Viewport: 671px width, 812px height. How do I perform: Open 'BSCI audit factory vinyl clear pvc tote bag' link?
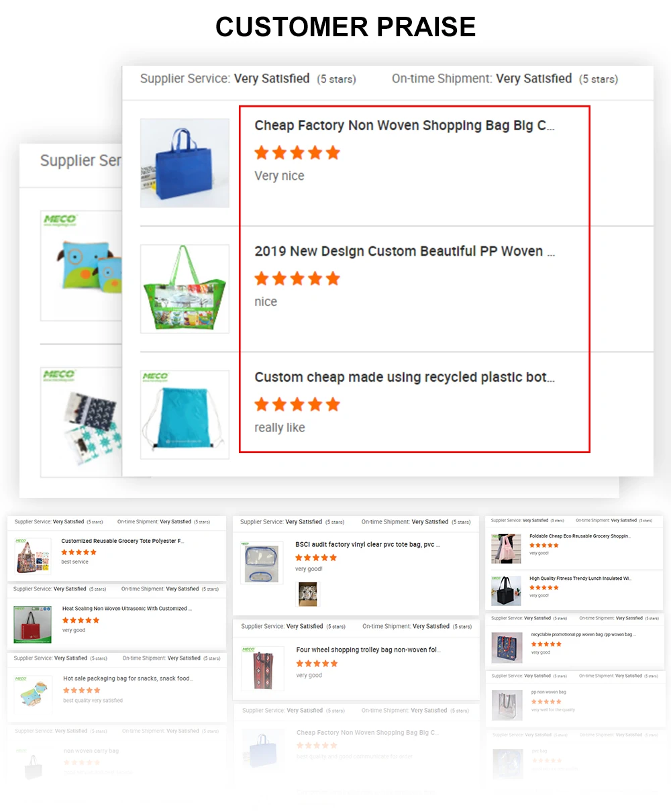(368, 545)
